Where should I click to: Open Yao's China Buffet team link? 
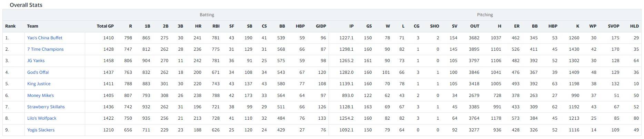pos(45,38)
